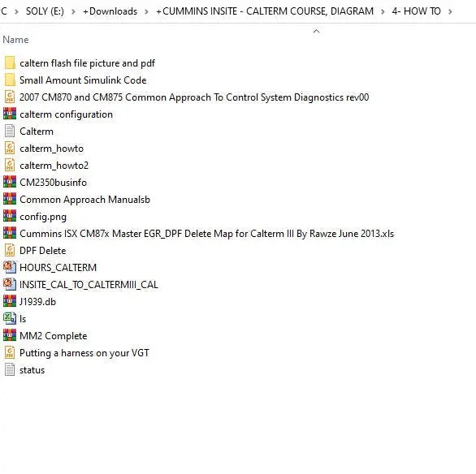Image resolution: width=476 pixels, height=474 pixels.
Task: Click the folder icon for caltern flash file picture and pdf
Action: (x=10, y=63)
